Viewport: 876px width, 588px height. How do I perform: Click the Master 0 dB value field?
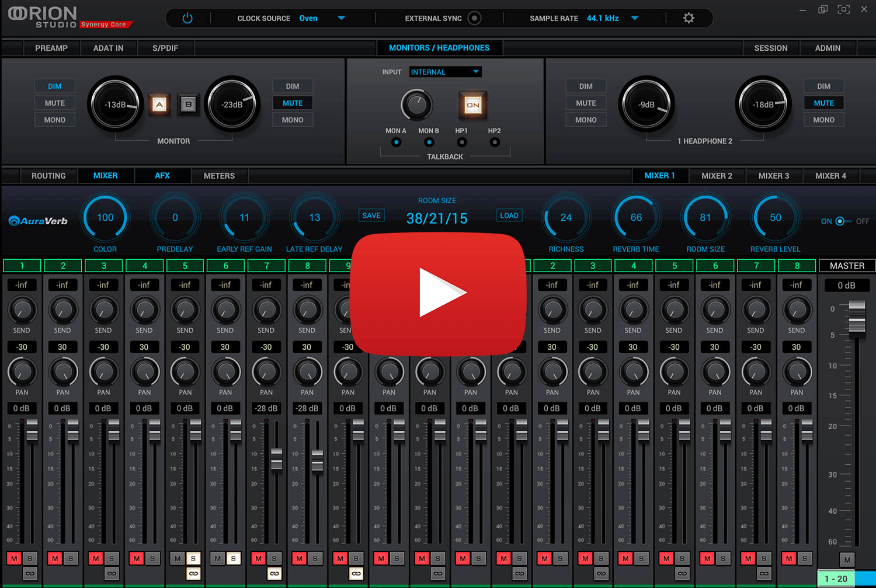[846, 286]
